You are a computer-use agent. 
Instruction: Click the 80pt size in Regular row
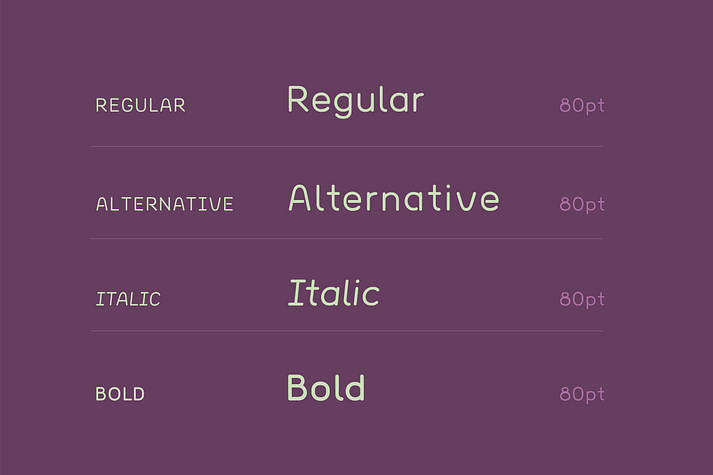click(582, 106)
